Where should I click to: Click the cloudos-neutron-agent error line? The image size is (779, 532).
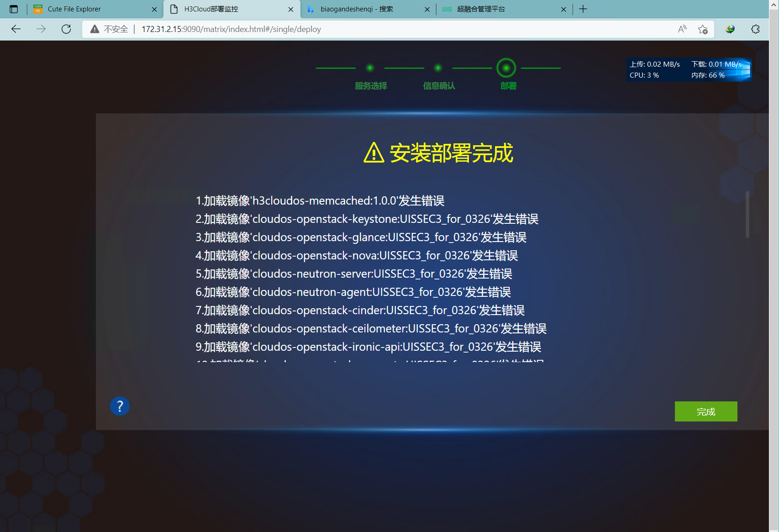click(353, 292)
